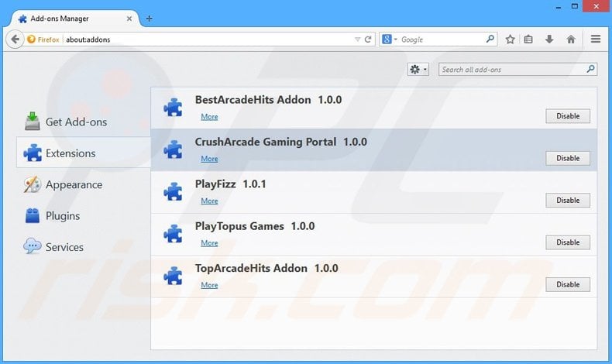612x364 pixels.
Task: Maximize the Firefox window
Action: 575,6
